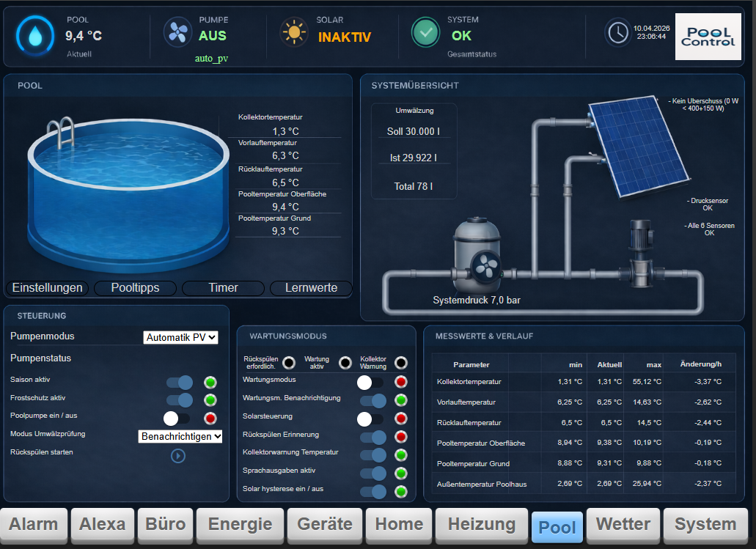The width and height of the screenshot is (756, 549).
Task: Select the active Pool tab
Action: 557,527
